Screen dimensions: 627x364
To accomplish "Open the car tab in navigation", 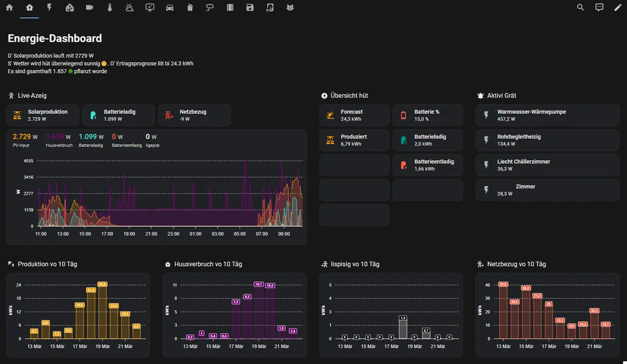I will (x=170, y=8).
